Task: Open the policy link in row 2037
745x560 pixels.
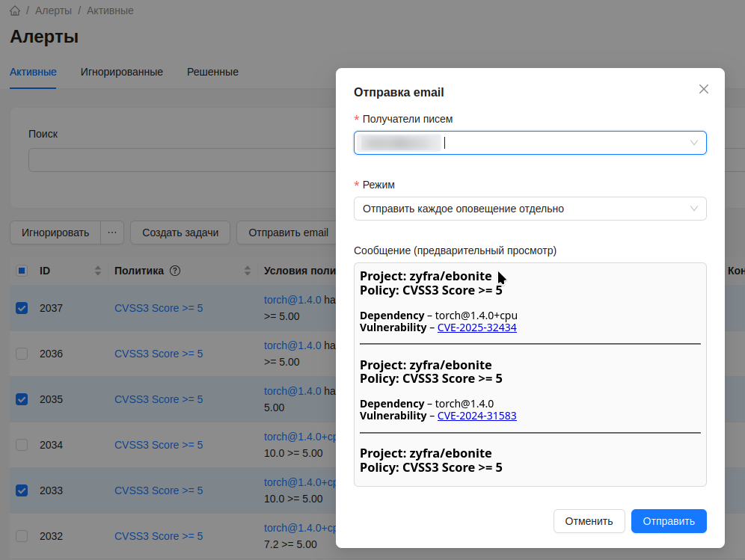Action: click(x=159, y=308)
